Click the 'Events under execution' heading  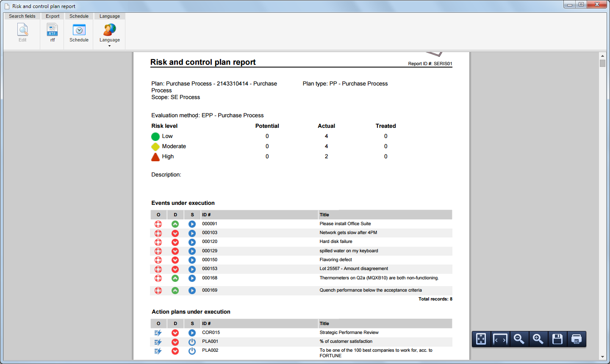point(183,203)
